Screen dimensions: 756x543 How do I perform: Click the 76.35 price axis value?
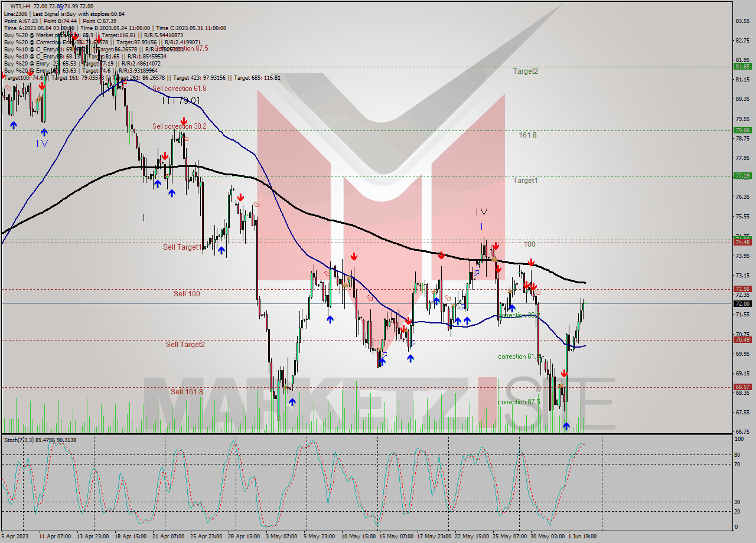pos(742,197)
